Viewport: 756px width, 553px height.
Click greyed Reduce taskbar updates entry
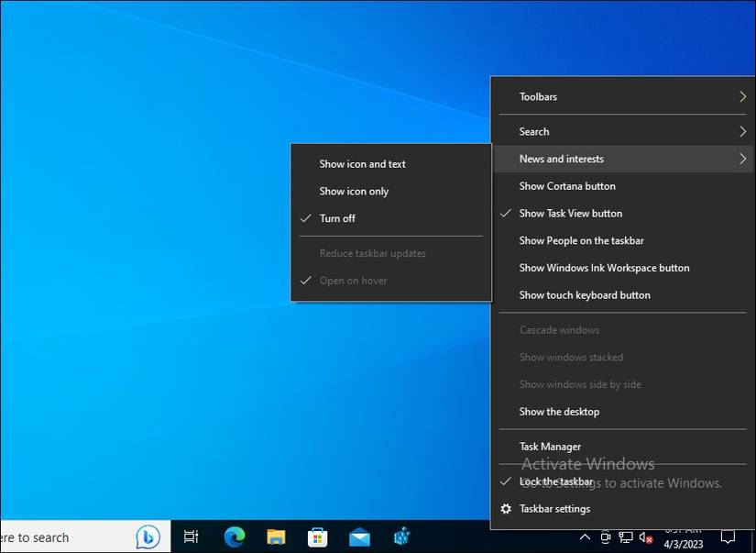[391, 253]
